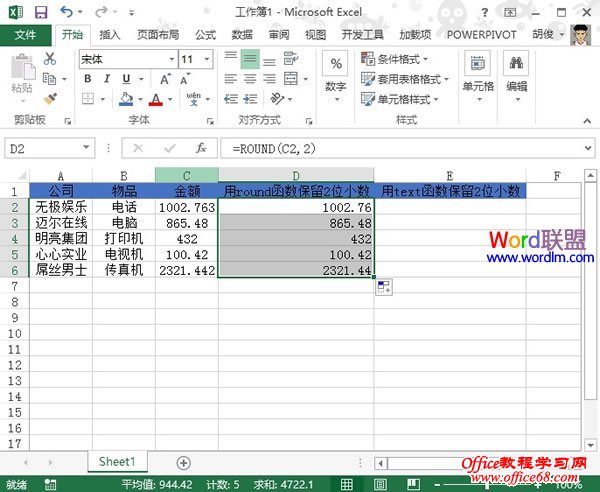Select the Sheet1 worksheet tab
The width and height of the screenshot is (600, 492).
pyautogui.click(x=117, y=462)
